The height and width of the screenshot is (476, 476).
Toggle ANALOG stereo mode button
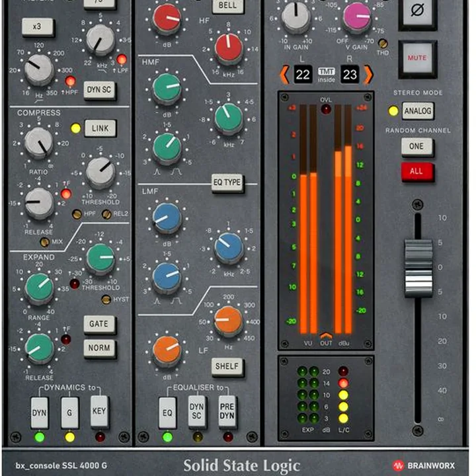click(x=417, y=111)
